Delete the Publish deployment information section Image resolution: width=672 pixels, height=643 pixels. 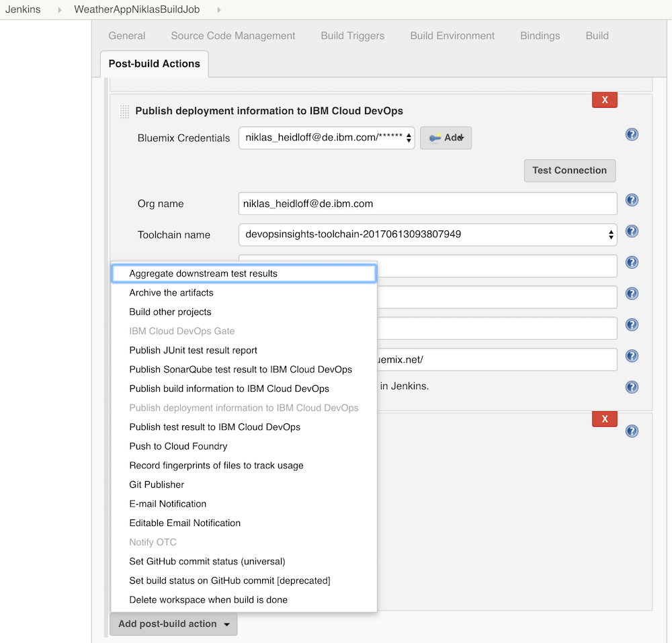[604, 100]
